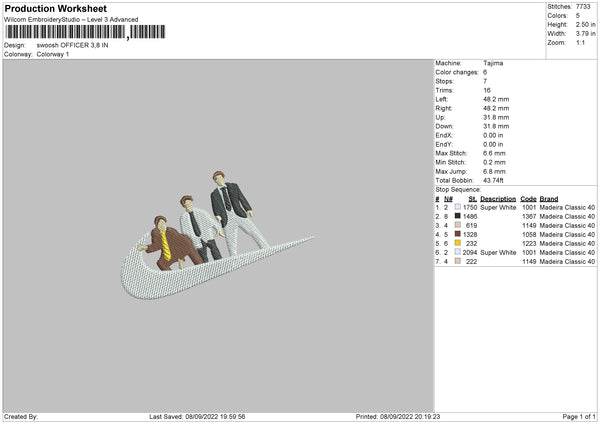This screenshot has height=424, width=600.
Task: Click the 'Created By:' footer label
Action: point(21,417)
